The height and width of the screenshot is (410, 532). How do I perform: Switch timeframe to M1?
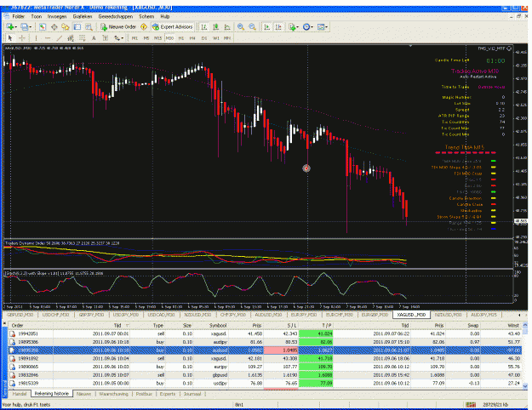point(134,38)
